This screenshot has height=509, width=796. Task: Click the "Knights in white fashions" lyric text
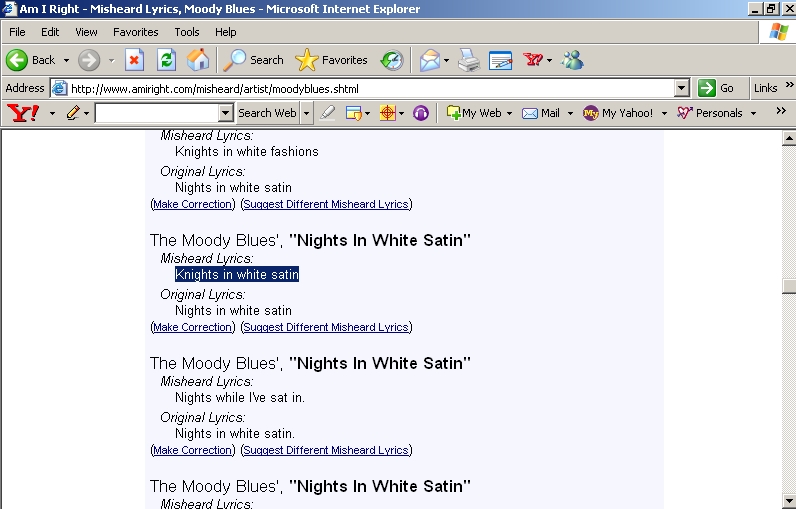coord(247,151)
